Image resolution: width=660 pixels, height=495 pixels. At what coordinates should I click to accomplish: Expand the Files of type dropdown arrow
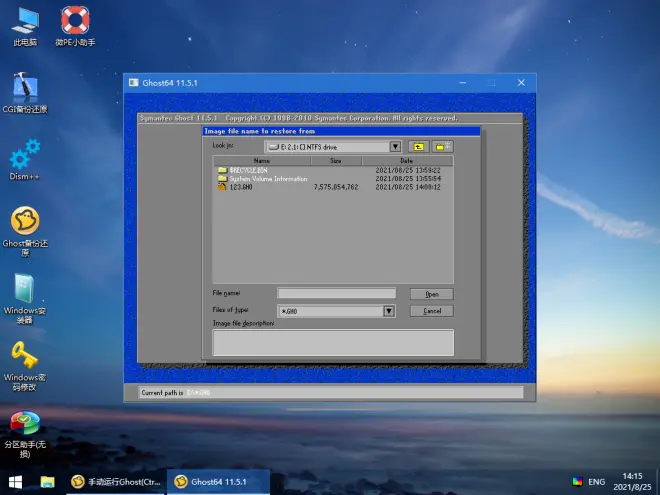click(389, 311)
